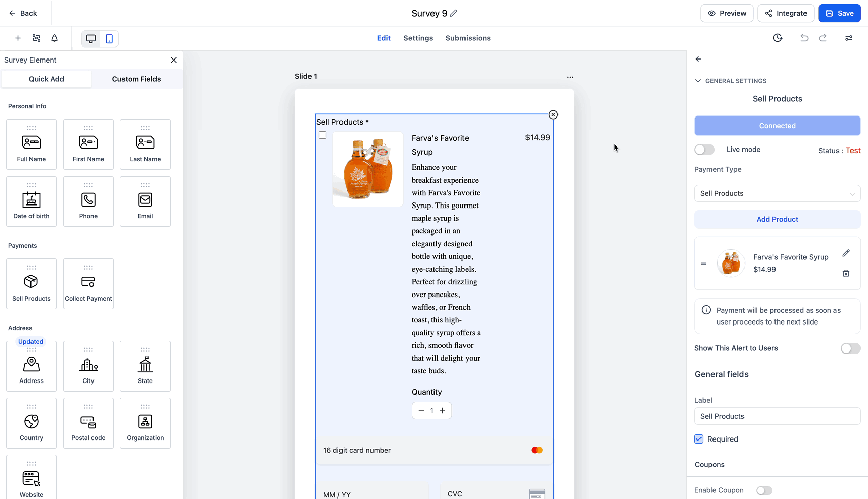Save the survey
Viewport: 868px width, 499px height.
(840, 13)
